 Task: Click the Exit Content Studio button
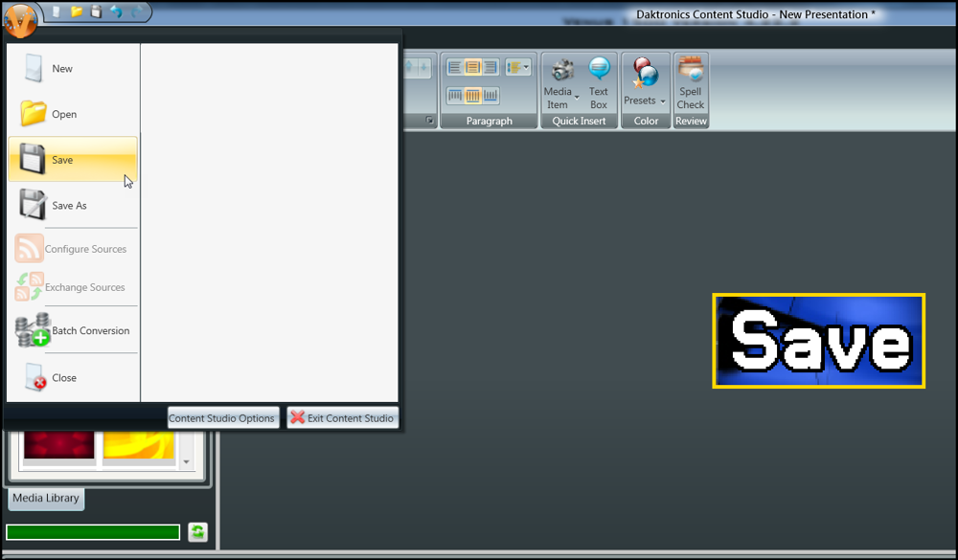tap(342, 417)
